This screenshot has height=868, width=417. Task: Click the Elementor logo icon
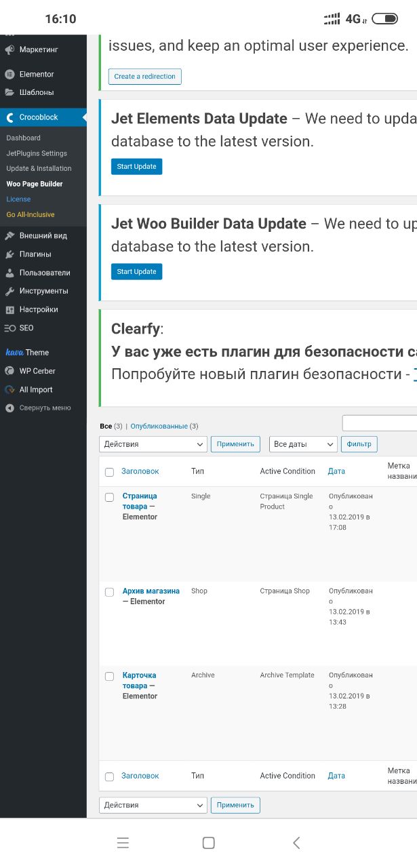tap(9, 75)
